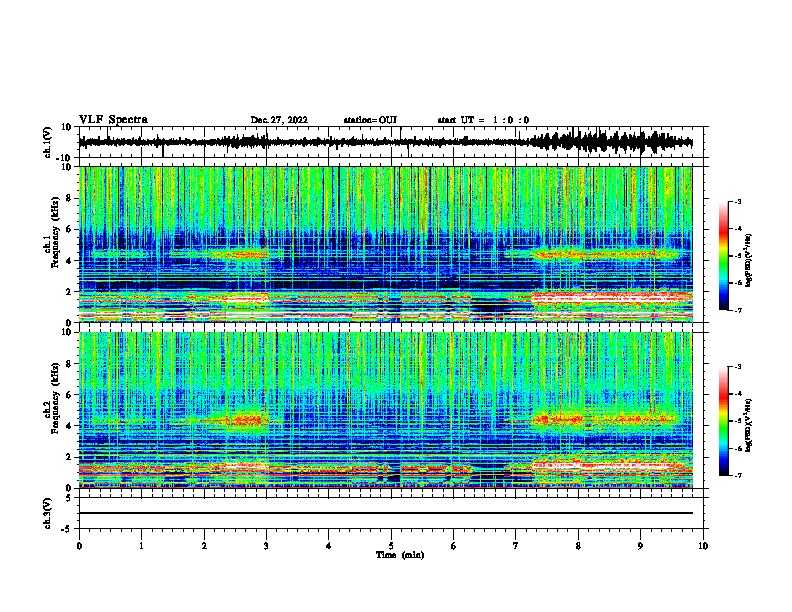Click time axis tick label 8
This screenshot has height=612, width=792.
coord(578,546)
